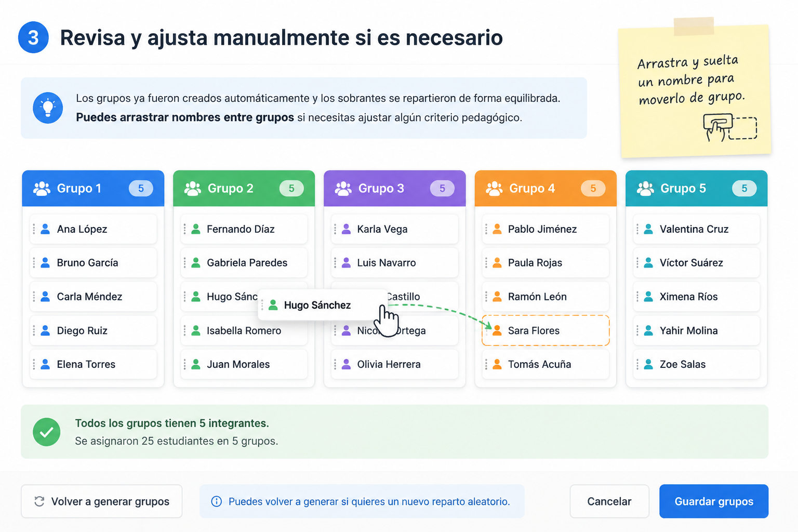Viewport: 798px width, 532px height.
Task: Click the Cancelar button
Action: (609, 501)
